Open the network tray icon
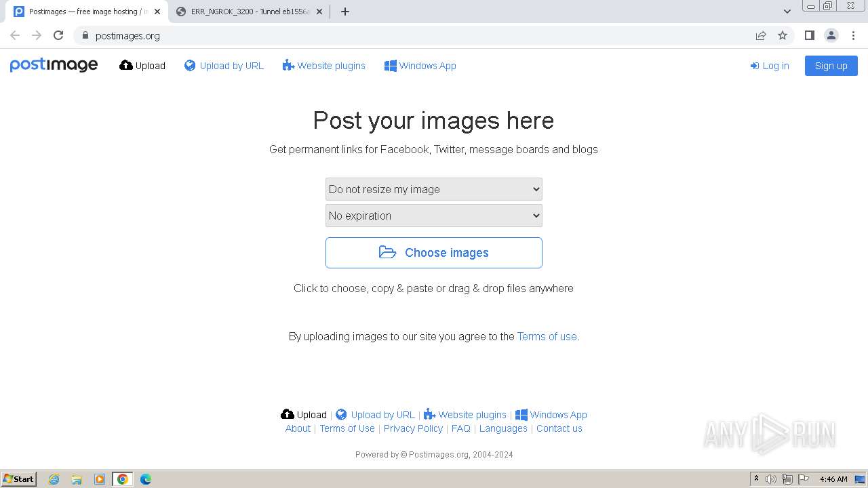Viewport: 868px width, 488px height. point(787,479)
